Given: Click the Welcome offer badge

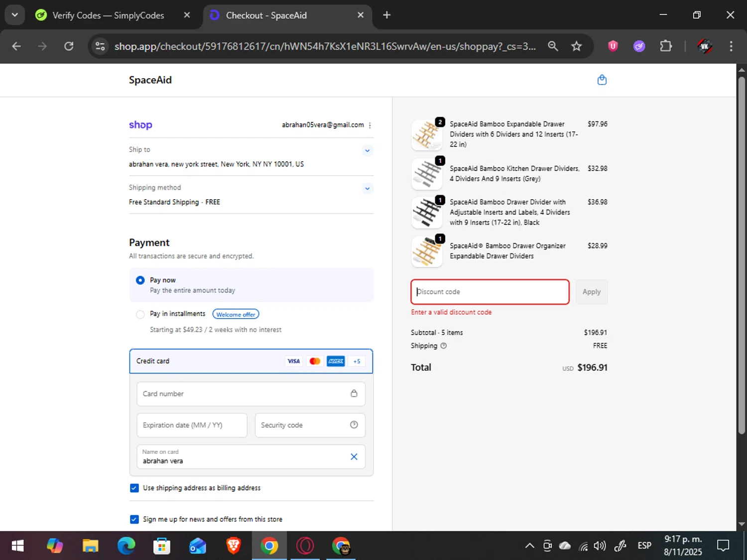Looking at the screenshot, I should 236,314.
